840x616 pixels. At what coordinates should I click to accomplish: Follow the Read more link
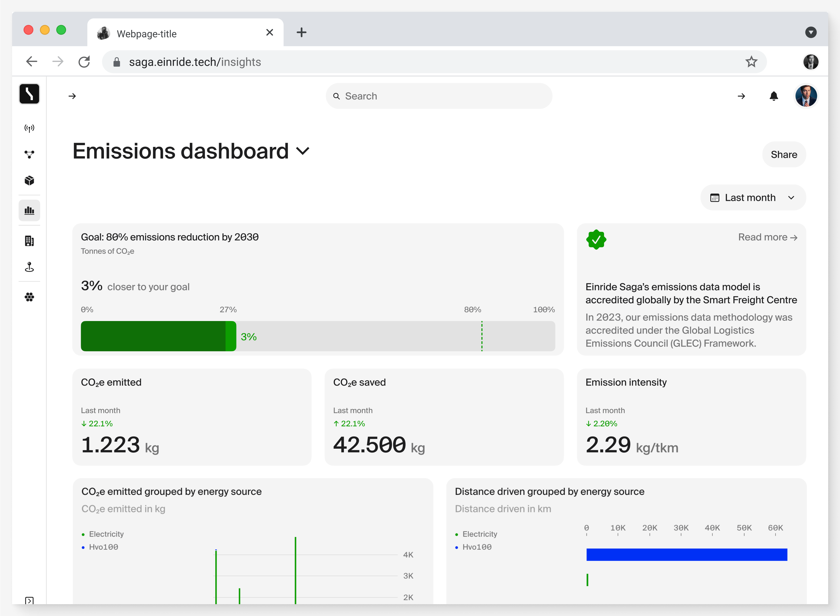tap(767, 237)
